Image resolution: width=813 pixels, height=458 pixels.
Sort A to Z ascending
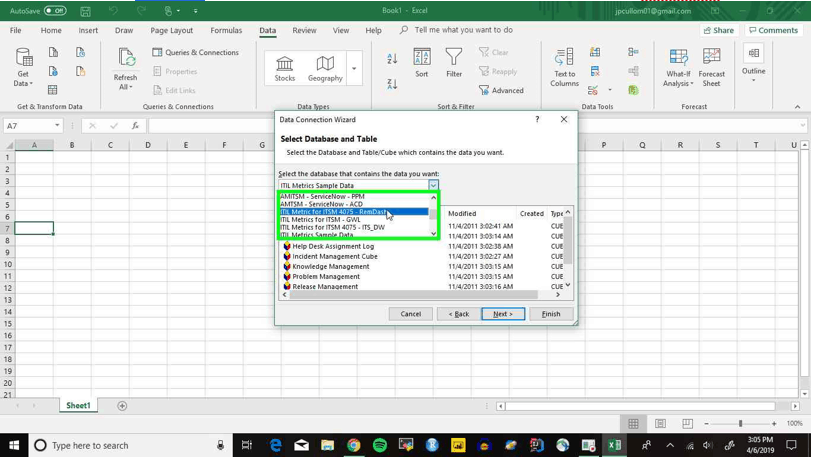[x=392, y=59]
